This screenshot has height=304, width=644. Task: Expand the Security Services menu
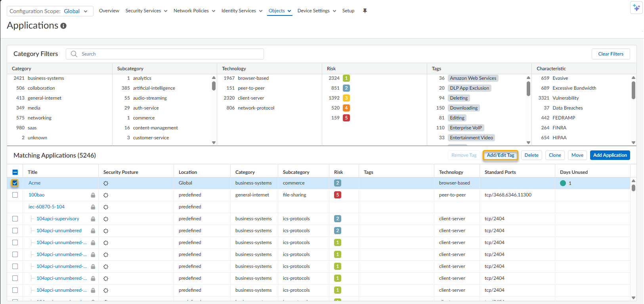146,11
